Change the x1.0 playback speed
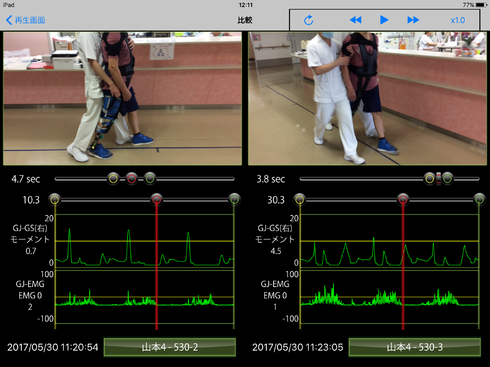Screen dimensions: 490x367 [458, 20]
